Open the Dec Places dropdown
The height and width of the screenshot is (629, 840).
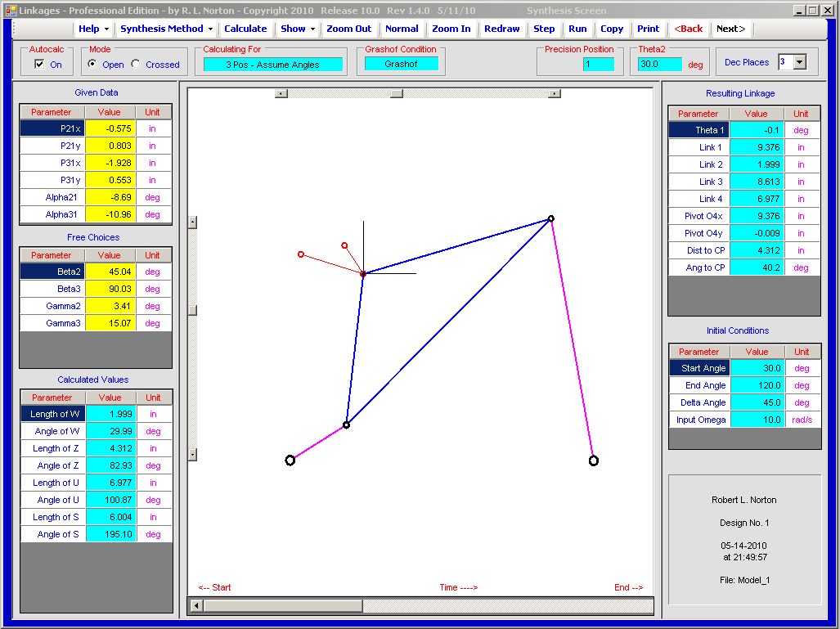[x=800, y=62]
